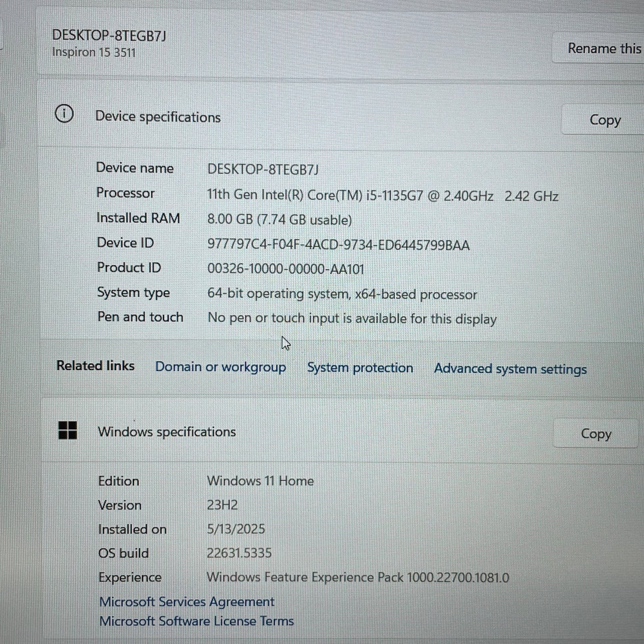Open Microsoft Software License Terms link
Screen dimensions: 644x644
click(x=197, y=621)
